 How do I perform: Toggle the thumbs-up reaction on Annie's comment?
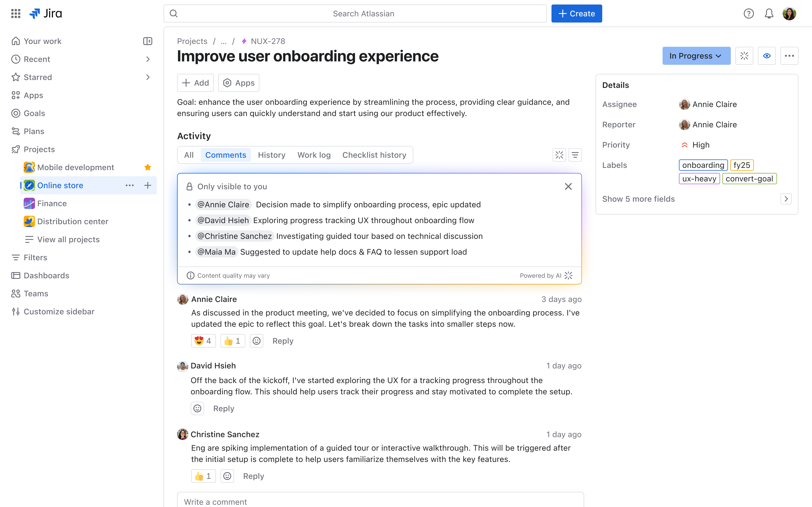[232, 340]
